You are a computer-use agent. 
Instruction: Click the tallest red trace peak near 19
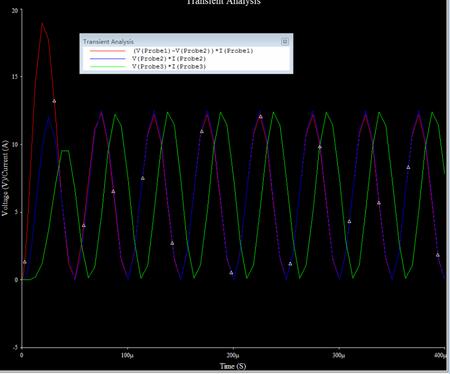pyautogui.click(x=42, y=24)
